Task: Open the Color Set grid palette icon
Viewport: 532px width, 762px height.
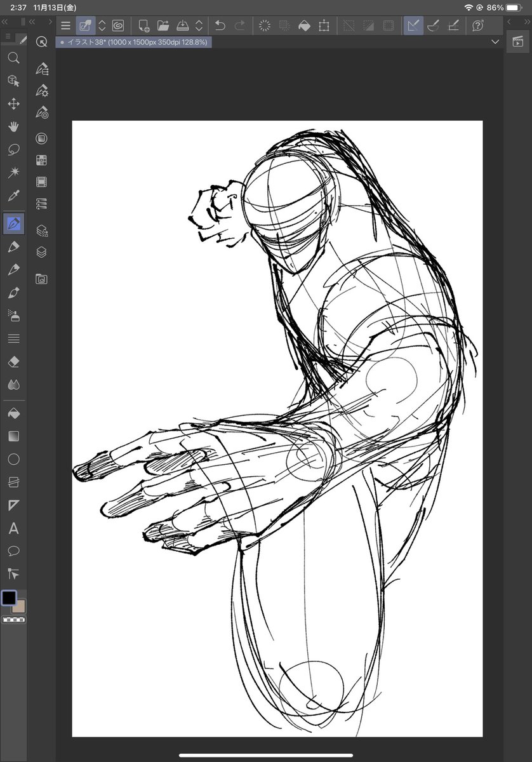Action: tap(42, 160)
